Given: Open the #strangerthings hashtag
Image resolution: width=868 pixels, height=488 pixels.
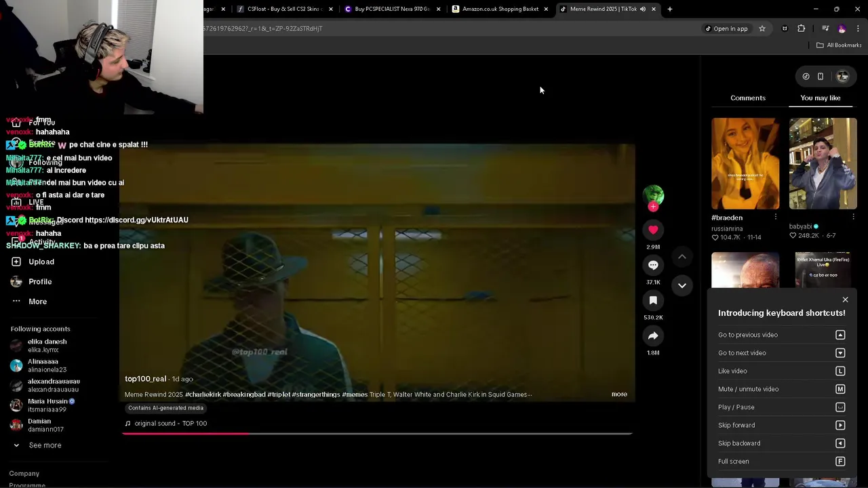Looking at the screenshot, I should pyautogui.click(x=316, y=394).
